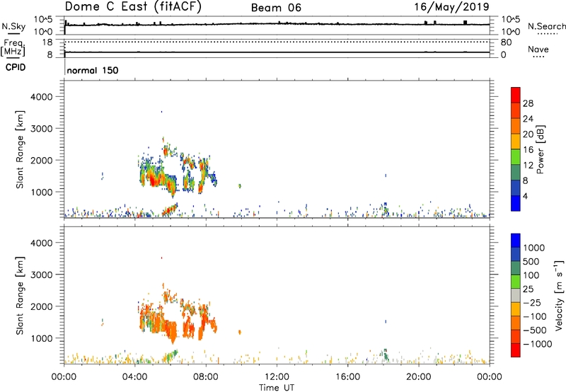The height and width of the screenshot is (392, 566).
Task: Click the "20" label on power color bar
Action: pos(528,134)
